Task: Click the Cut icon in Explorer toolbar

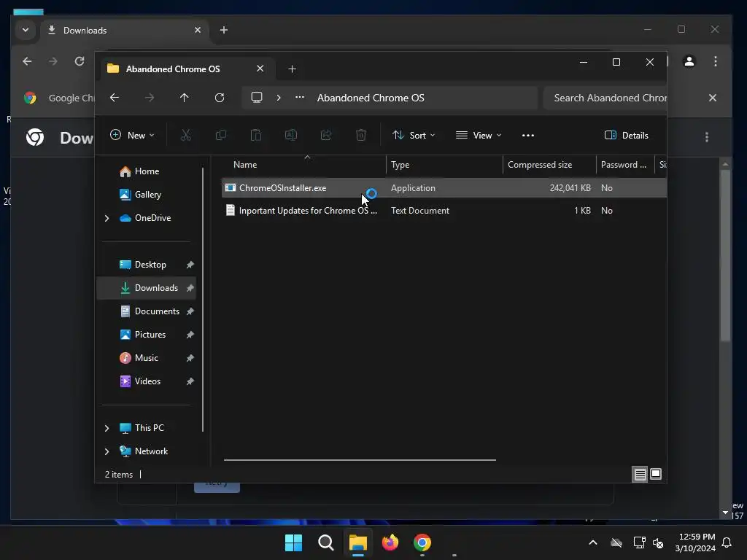Action: 186,135
